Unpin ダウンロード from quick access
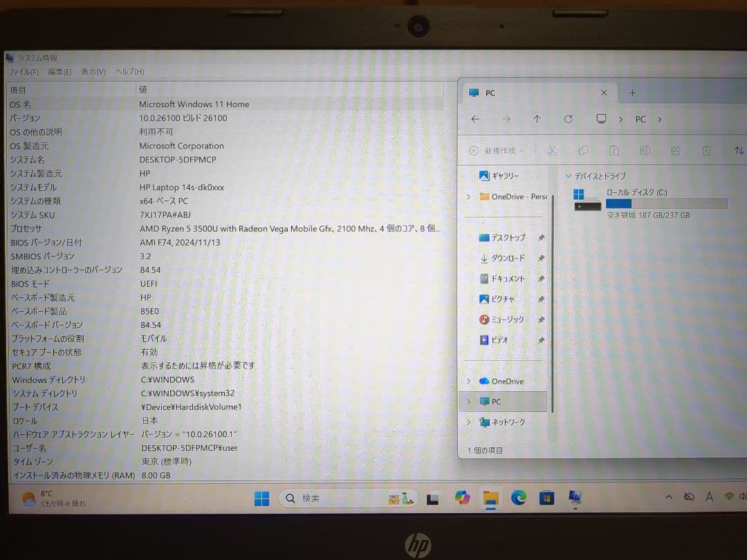This screenshot has height=560, width=747. 542,258
